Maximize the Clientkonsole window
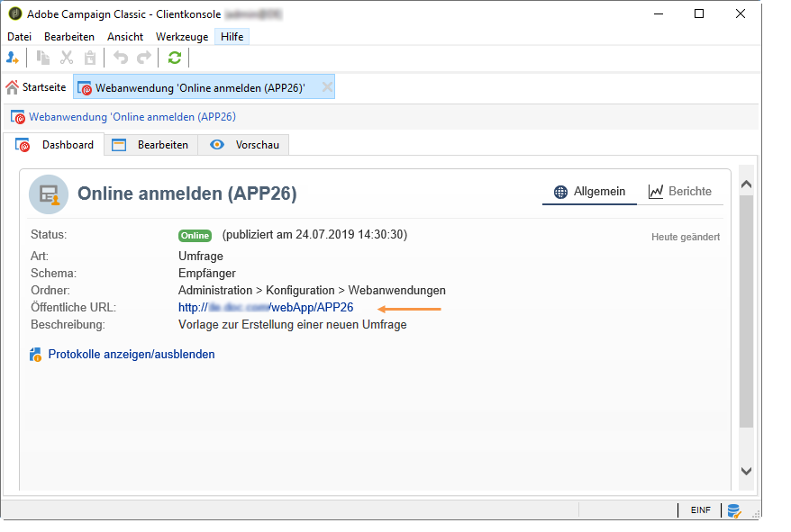The image size is (791, 532). [699, 14]
